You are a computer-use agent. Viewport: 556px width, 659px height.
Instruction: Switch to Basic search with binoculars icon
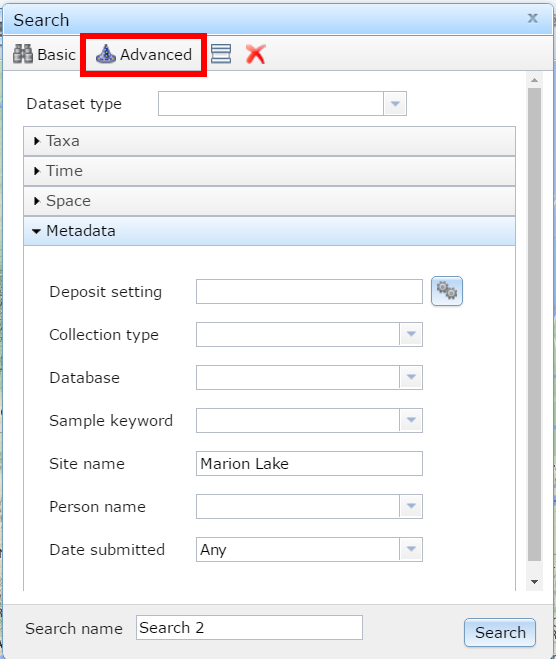(44, 54)
